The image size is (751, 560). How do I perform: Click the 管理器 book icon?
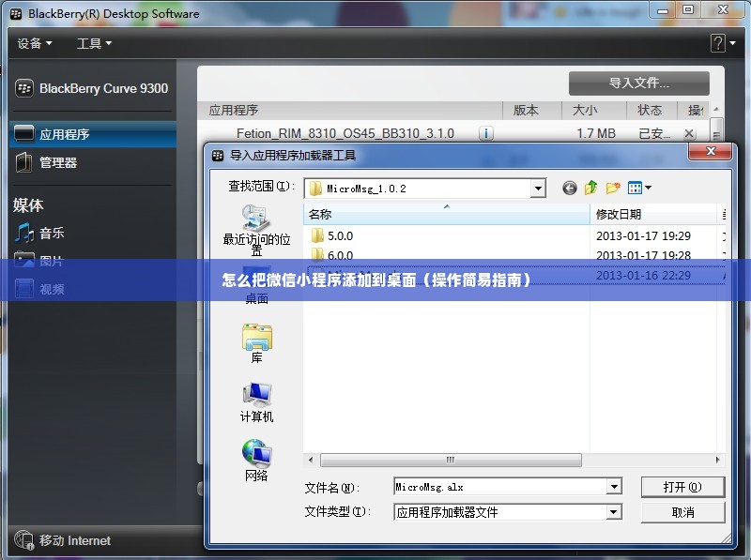tap(24, 162)
